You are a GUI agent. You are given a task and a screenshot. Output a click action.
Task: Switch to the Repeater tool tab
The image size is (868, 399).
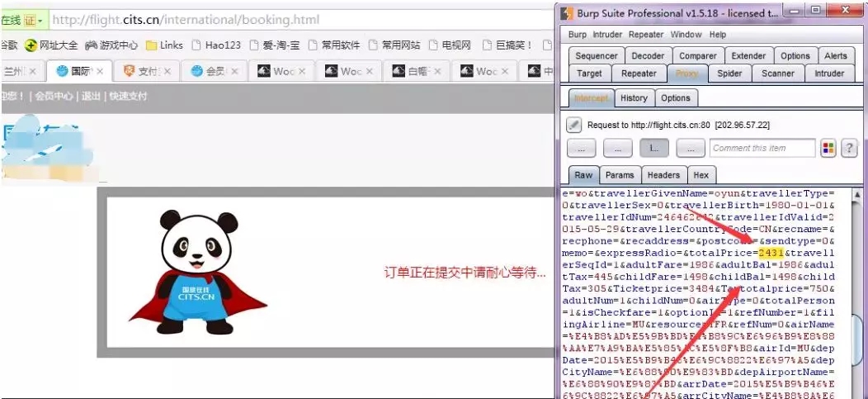639,74
